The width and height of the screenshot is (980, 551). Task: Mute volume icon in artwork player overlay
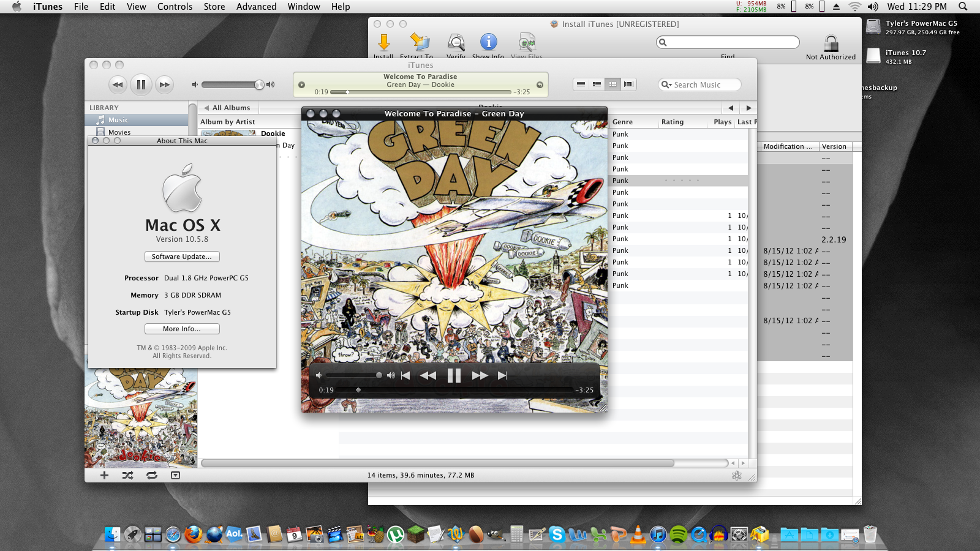318,375
